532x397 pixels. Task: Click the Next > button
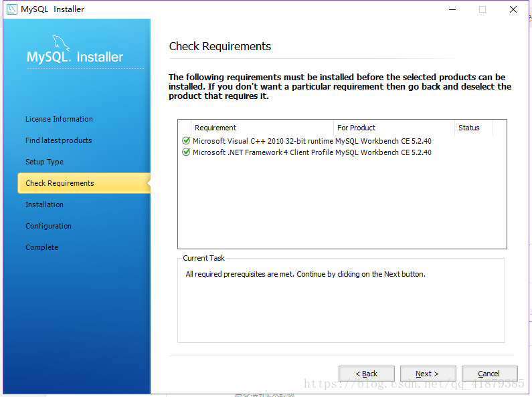click(x=428, y=374)
